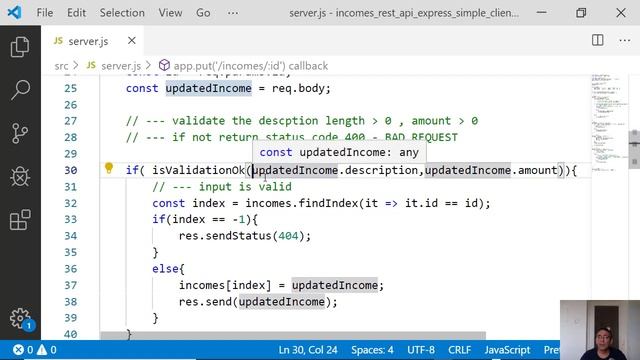Click the server.js breadcrumb segment
Viewport: 640px width, 360px height.
point(114,66)
